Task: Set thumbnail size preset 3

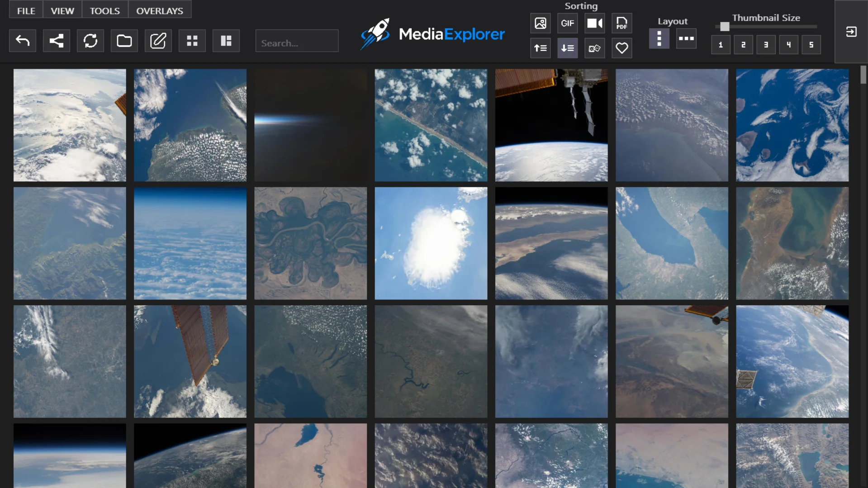Action: tap(766, 45)
